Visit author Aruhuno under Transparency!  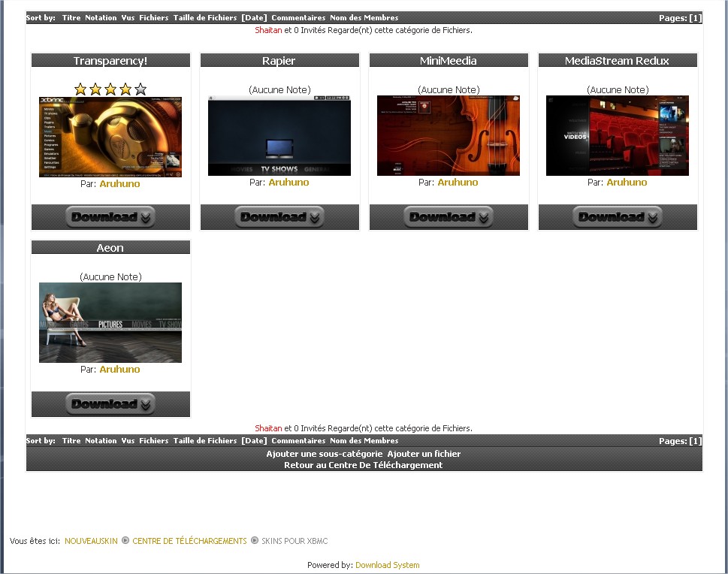pos(119,183)
